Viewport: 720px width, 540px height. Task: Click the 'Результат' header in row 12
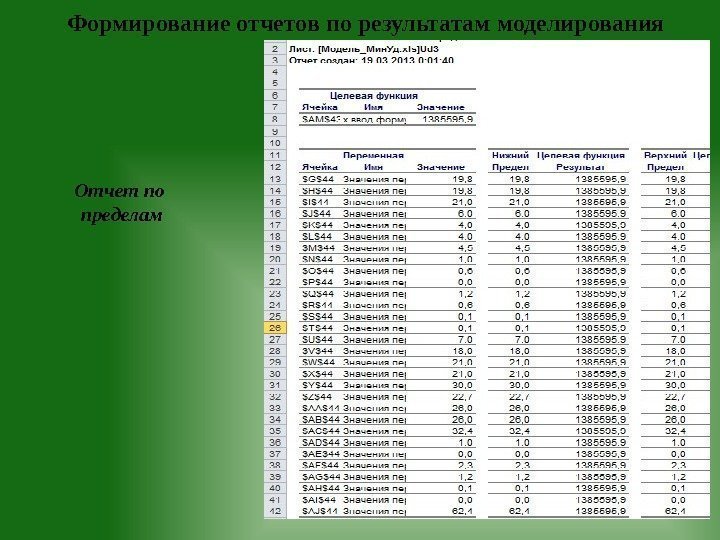580,167
